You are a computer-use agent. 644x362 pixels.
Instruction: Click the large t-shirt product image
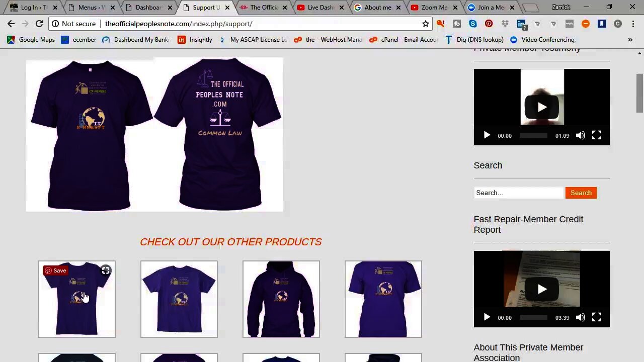[154, 134]
